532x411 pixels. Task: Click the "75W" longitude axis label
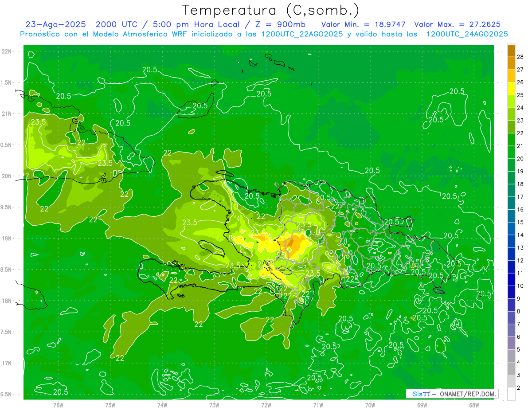(x=110, y=405)
